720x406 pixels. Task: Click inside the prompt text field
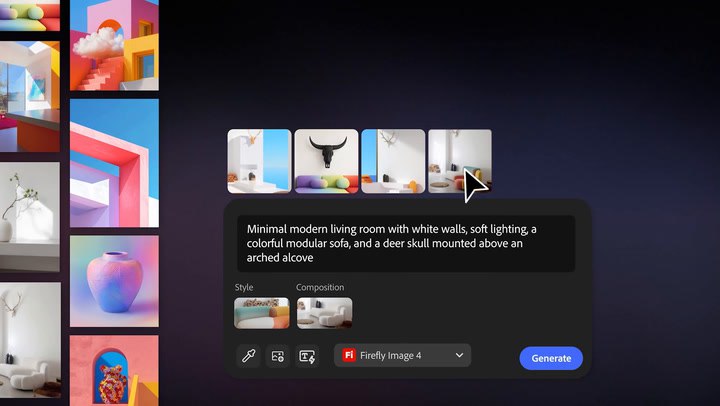(406, 243)
